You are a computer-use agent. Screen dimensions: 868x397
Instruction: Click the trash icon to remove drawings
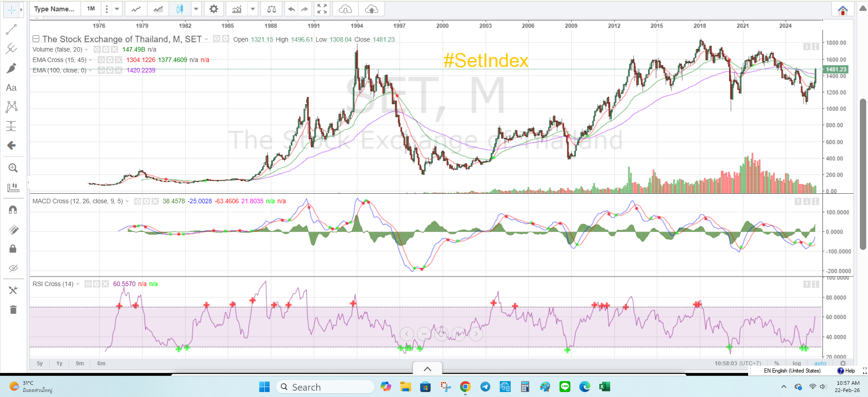(13, 310)
